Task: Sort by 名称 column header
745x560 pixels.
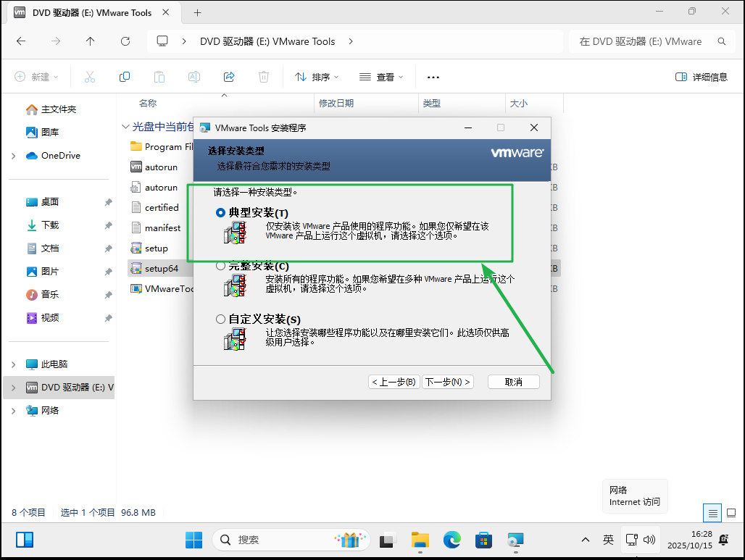Action: coord(148,103)
